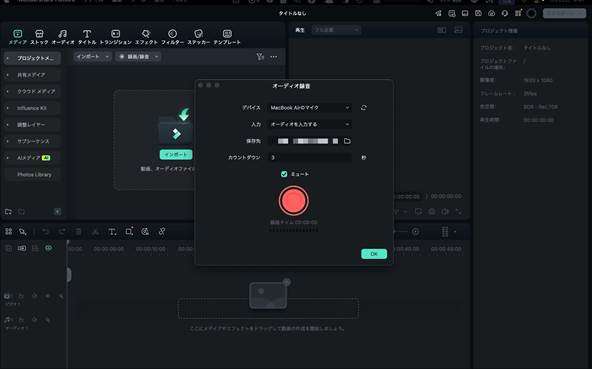This screenshot has height=369, width=592.
Task: Click the テンプレート (Templates) icon
Action: (x=227, y=34)
